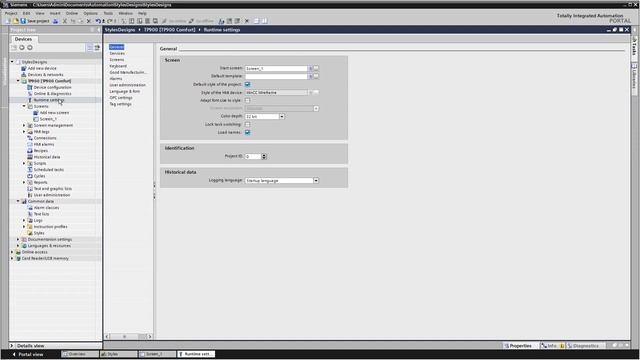Collapse the Screens folder in project tree
640x360 pixels.
(x=24, y=106)
